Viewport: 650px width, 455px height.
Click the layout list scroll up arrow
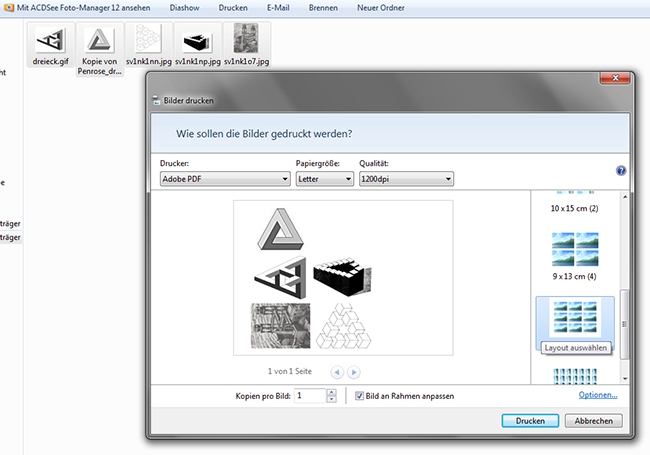pyautogui.click(x=625, y=197)
